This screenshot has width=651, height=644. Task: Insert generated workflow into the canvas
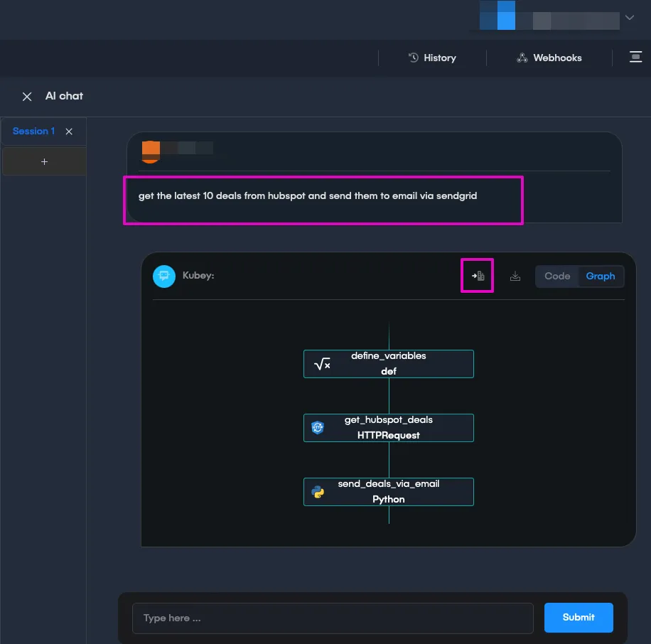(x=478, y=276)
